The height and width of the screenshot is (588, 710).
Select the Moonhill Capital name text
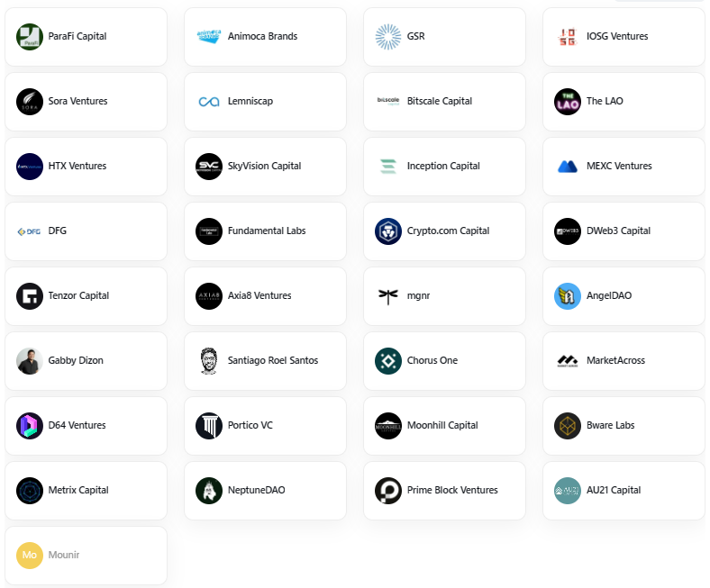coord(442,426)
